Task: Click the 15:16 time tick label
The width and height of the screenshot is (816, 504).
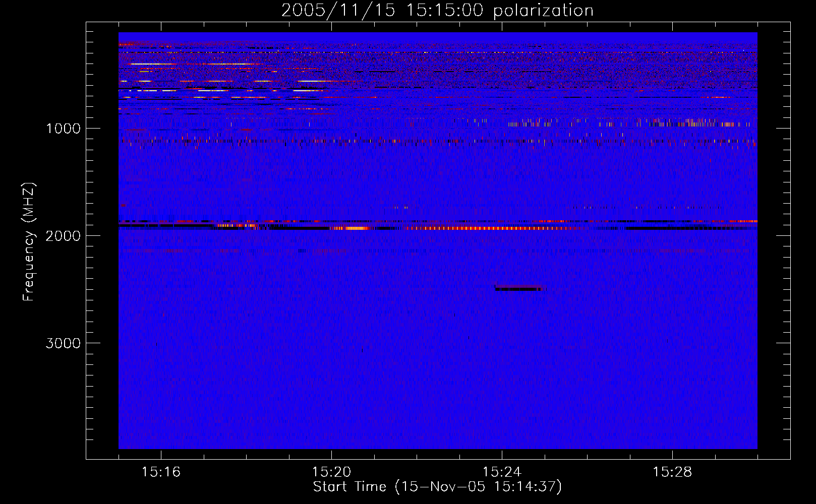Action: (x=161, y=472)
